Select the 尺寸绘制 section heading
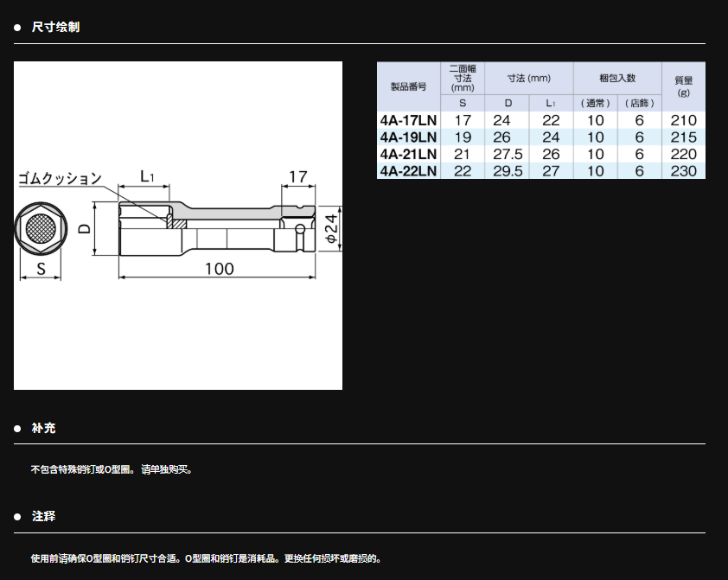Screen dimensions: 728x580 (55, 28)
